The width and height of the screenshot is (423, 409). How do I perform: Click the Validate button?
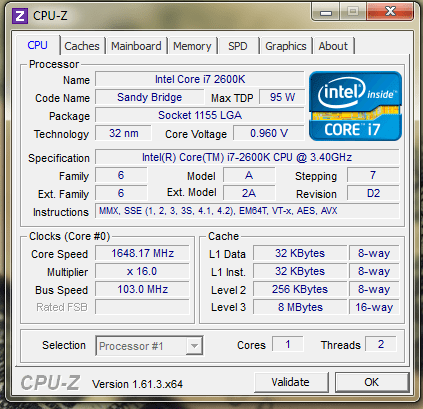pyautogui.click(x=290, y=382)
